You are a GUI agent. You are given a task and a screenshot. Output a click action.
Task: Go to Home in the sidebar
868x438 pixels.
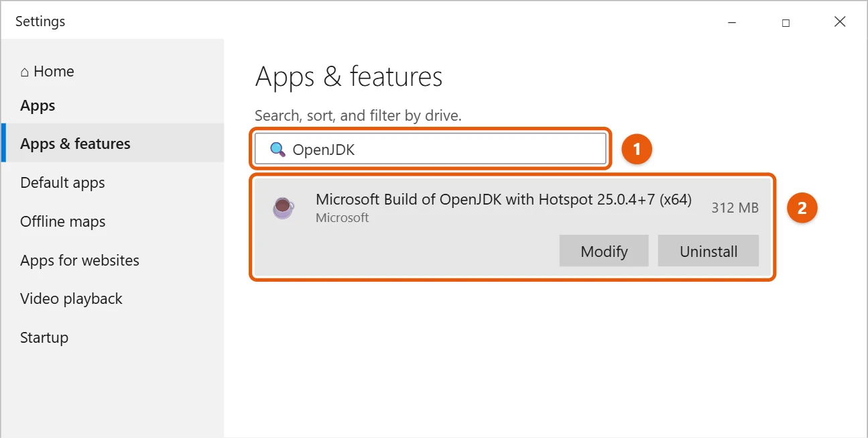click(x=47, y=71)
